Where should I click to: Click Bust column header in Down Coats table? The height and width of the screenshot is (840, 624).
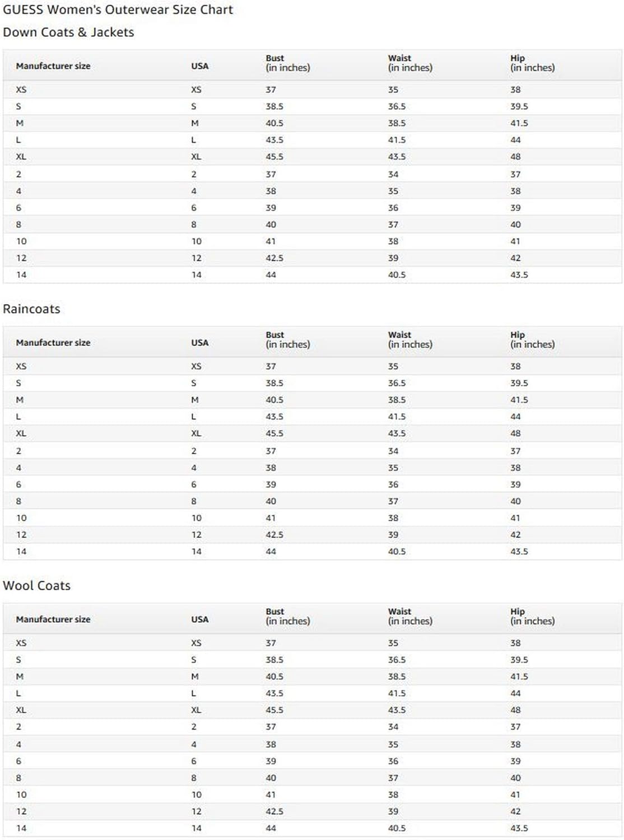tap(287, 63)
